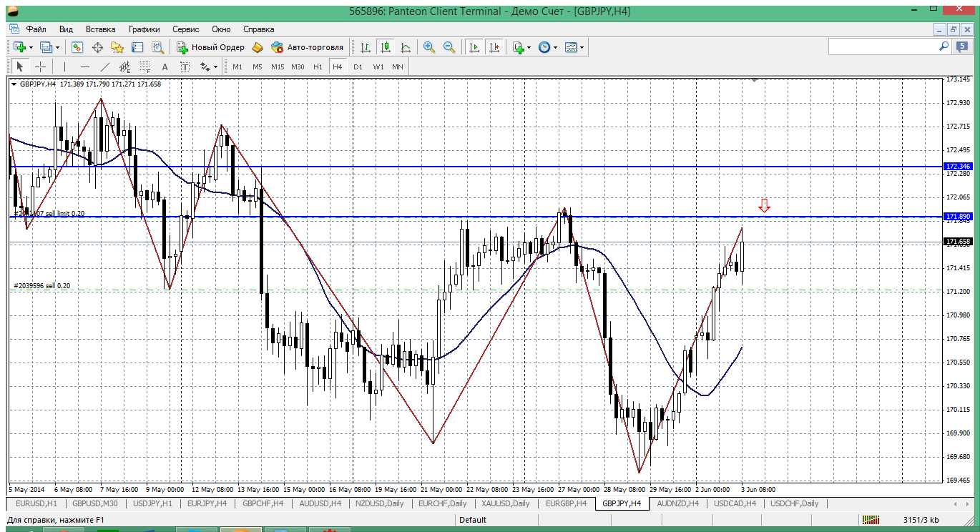
Task: Switch to D1 timeframe
Action: [x=358, y=66]
